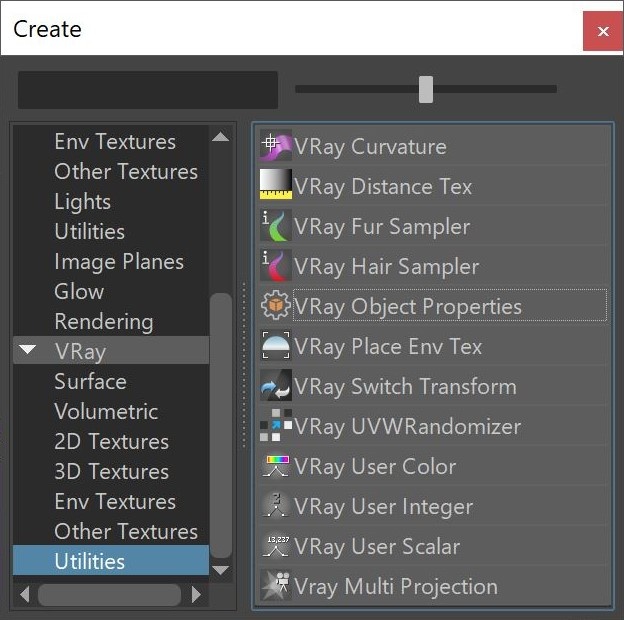Click the node search input field
The width and height of the screenshot is (624, 620).
148,89
